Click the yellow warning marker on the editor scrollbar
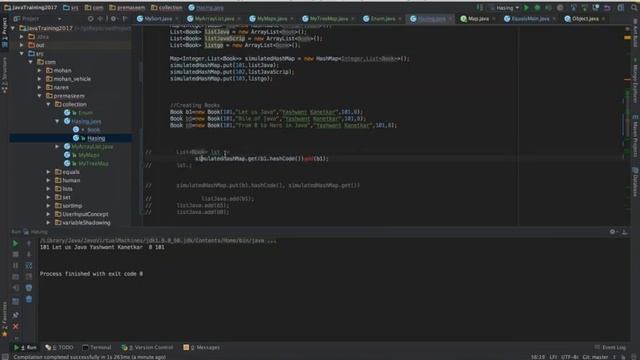640x360 pixels. pos(627,38)
